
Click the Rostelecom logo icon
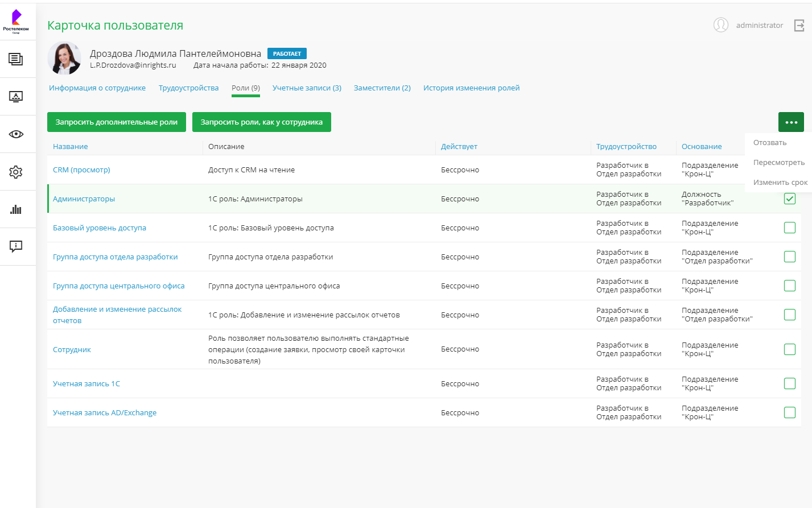tap(16, 20)
